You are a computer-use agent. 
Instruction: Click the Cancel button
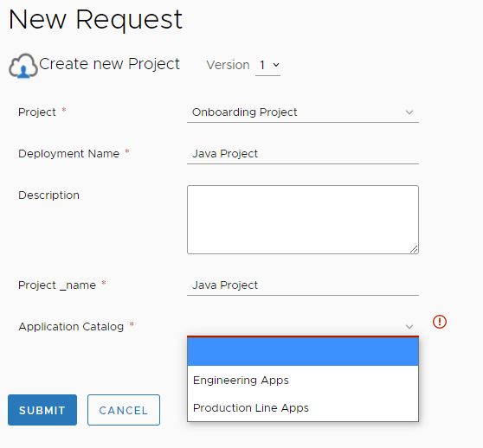click(124, 410)
